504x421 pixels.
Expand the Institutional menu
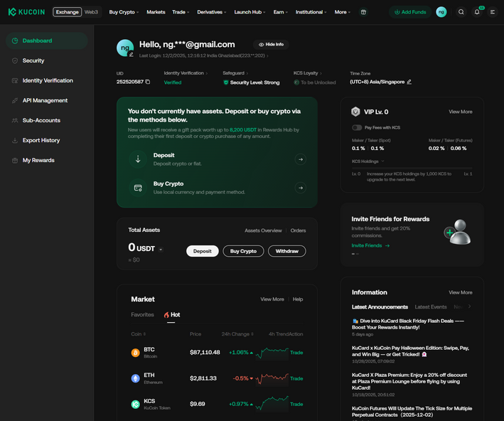click(311, 12)
